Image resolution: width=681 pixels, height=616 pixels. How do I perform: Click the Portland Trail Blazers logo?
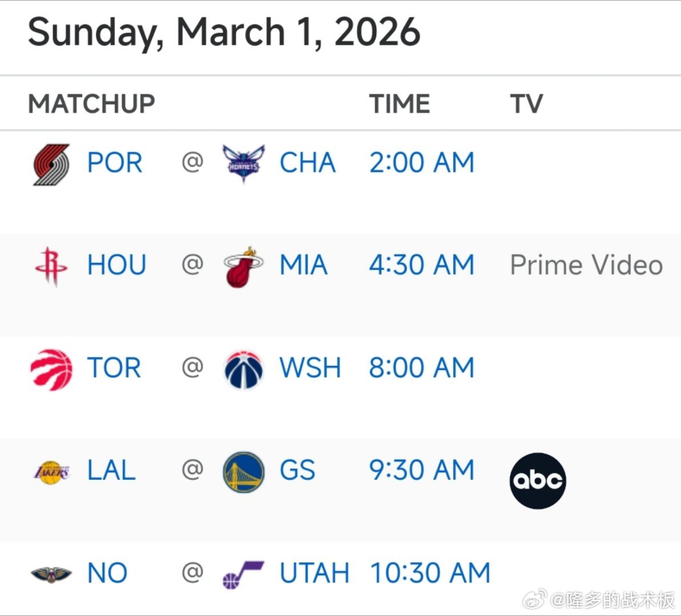pos(51,164)
